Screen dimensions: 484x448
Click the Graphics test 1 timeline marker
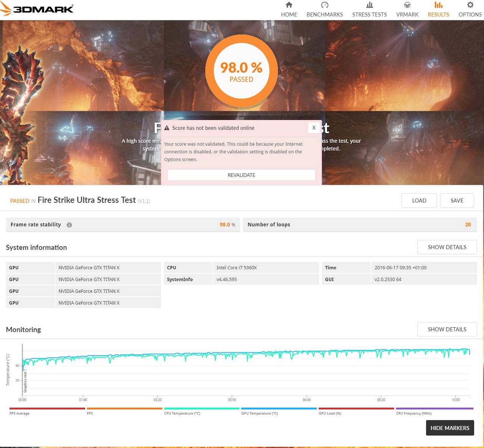click(25, 382)
